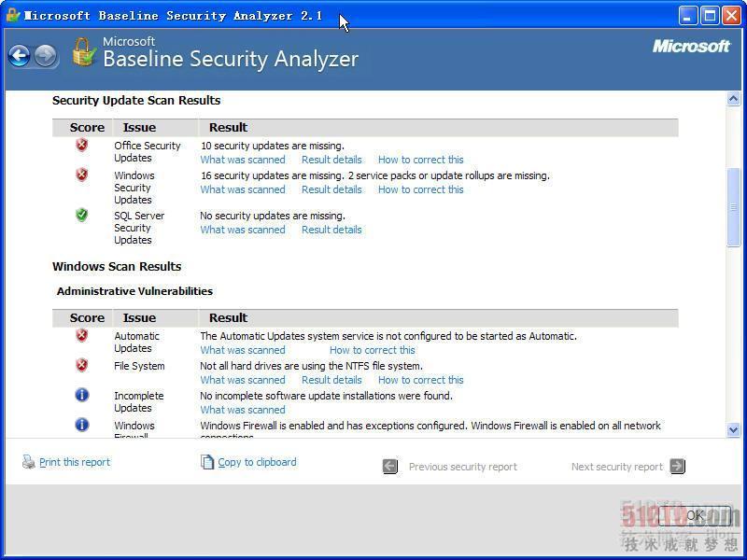Open Result details for Windows Security Updates
747x560 pixels.
point(331,189)
